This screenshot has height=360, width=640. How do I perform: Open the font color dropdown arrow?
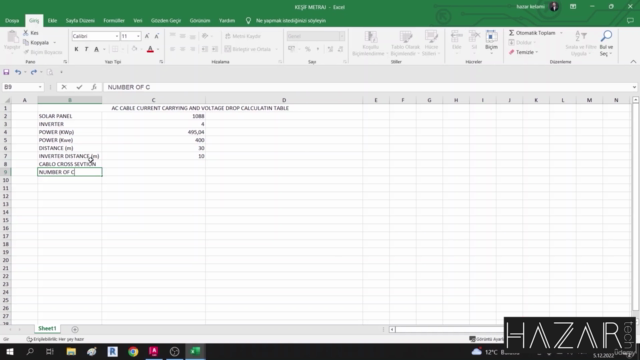pos(158,49)
